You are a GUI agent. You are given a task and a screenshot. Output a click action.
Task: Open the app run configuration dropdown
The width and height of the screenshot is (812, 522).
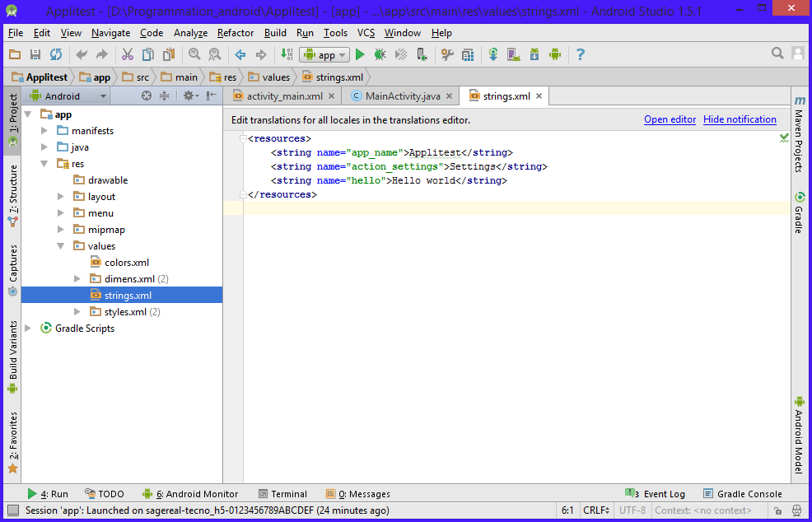click(x=324, y=55)
